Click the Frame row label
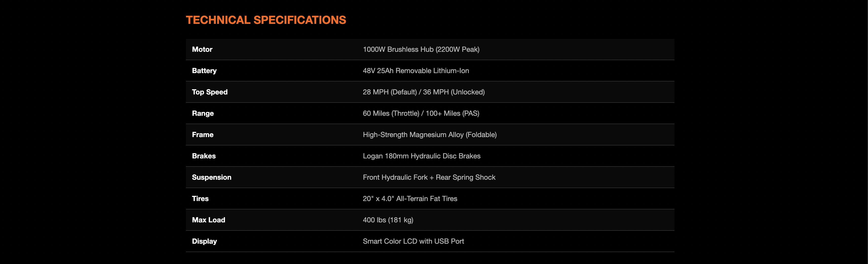The width and height of the screenshot is (868, 264). pyautogui.click(x=202, y=134)
